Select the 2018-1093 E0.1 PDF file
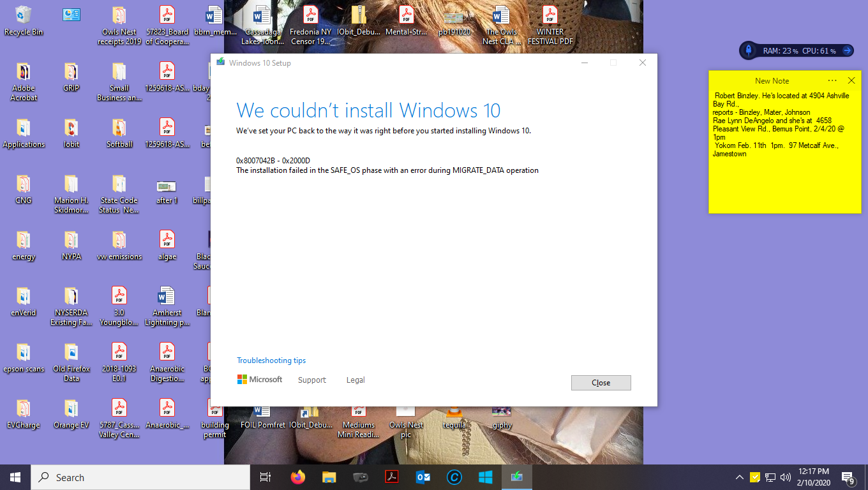Viewport: 868px width, 490px height. tap(119, 363)
